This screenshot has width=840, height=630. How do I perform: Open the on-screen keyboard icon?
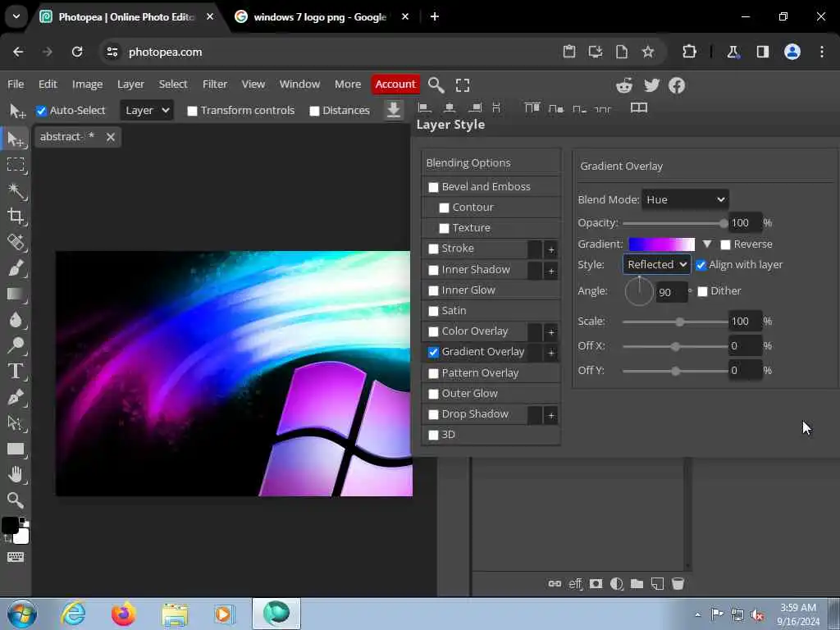click(x=16, y=557)
